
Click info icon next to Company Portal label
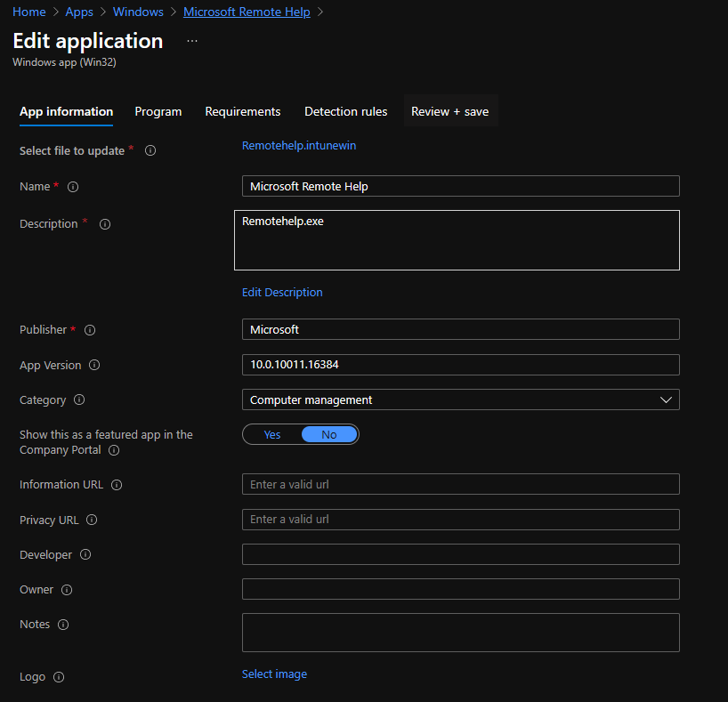(x=114, y=450)
